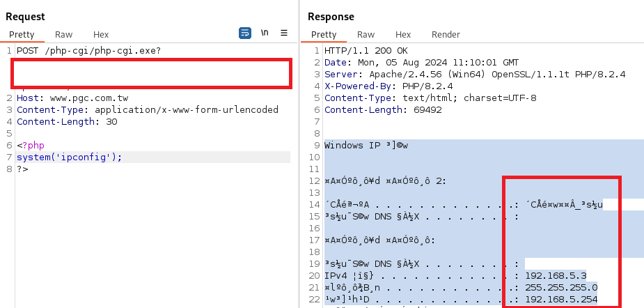Click the Server: Apache/2.4.56 header line
The image size is (644, 308).
[475, 75]
